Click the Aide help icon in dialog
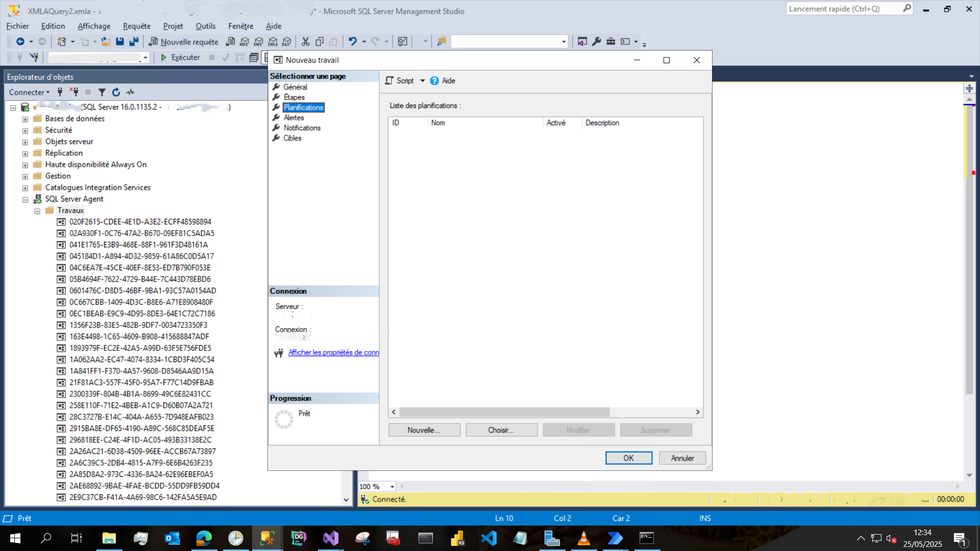The height and width of the screenshot is (551, 980). pos(434,81)
